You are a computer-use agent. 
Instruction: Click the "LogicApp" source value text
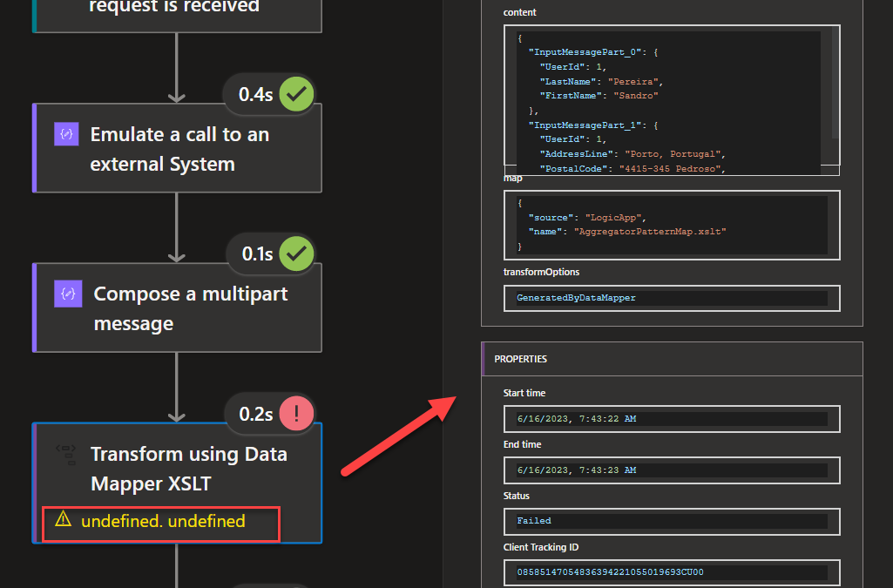(612, 218)
